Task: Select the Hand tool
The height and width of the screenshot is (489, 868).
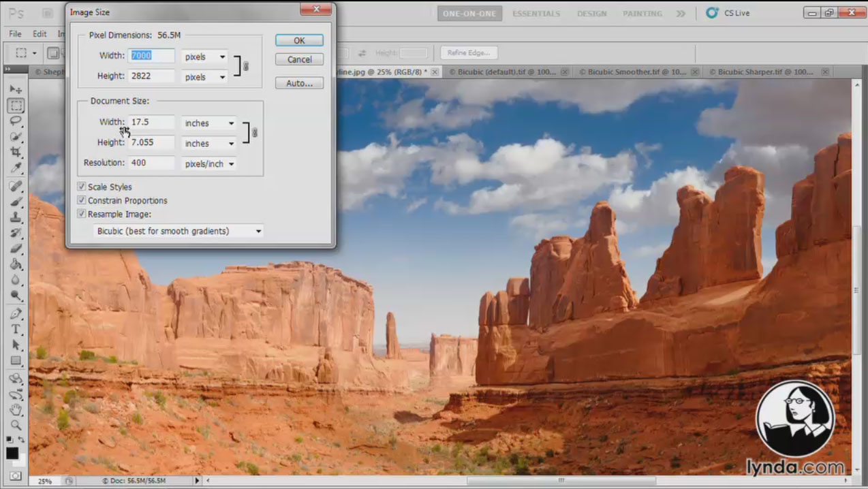Action: (x=15, y=410)
